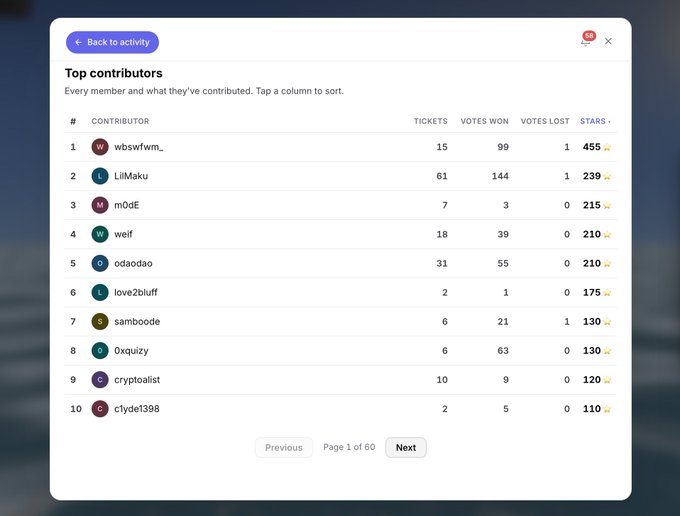Click odaodao's 55 votes won value
The height and width of the screenshot is (516, 680).
tap(503, 263)
